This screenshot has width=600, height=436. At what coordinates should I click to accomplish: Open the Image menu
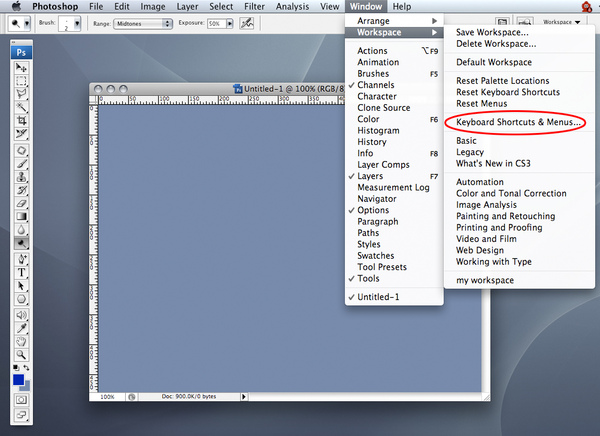click(153, 7)
